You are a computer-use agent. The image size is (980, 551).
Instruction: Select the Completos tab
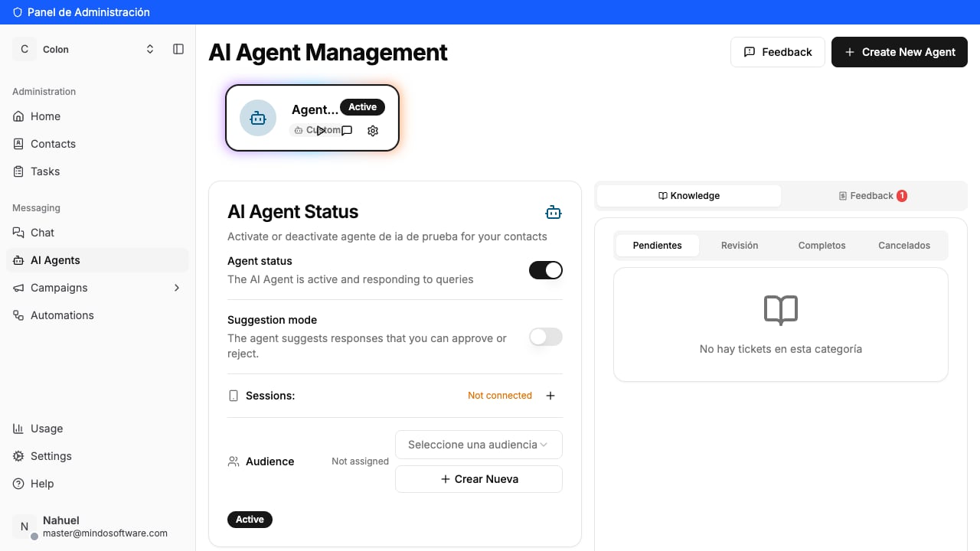(822, 246)
